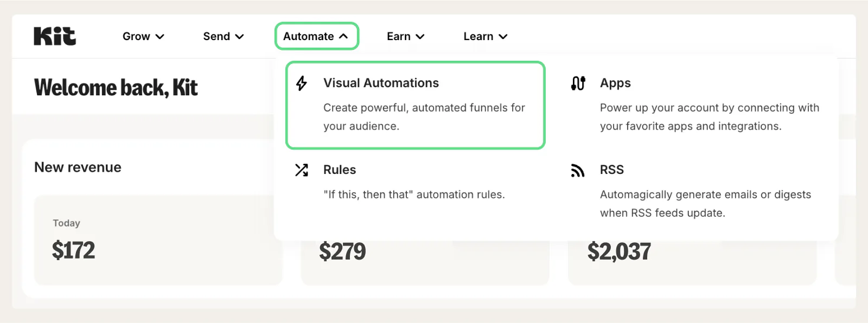Viewport: 868px width, 323px height.
Task: Expand the chevron beside Earn
Action: [x=420, y=37]
